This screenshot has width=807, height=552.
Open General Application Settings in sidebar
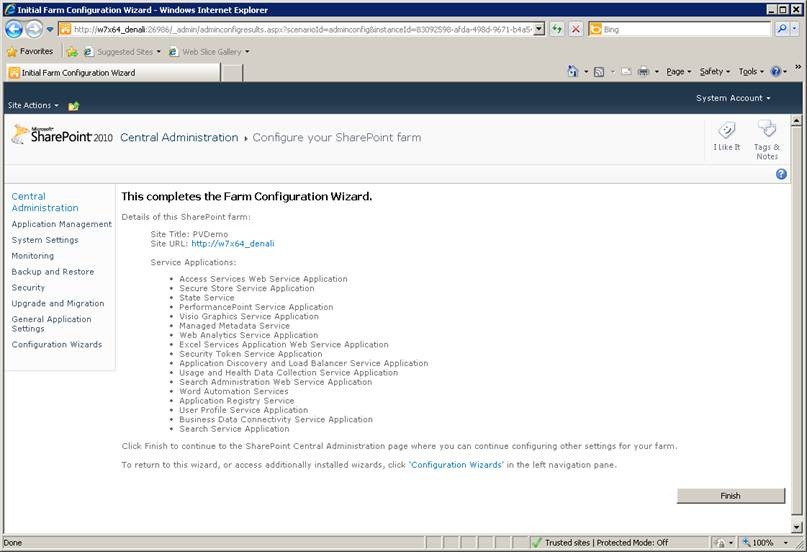[51, 324]
